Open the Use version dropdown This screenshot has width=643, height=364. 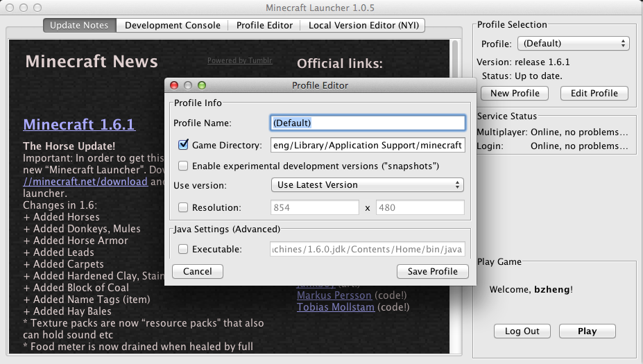tap(367, 185)
